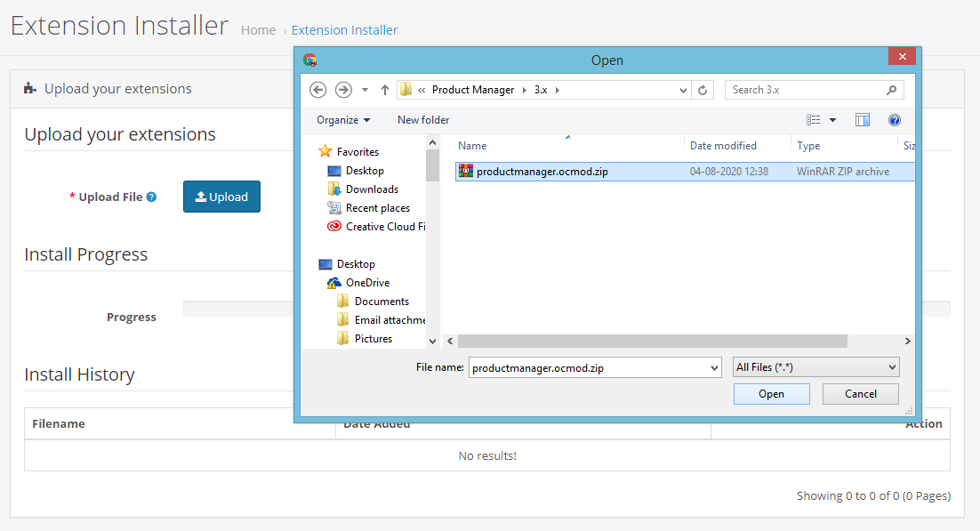Close the Open dialog
The width and height of the screenshot is (980, 531).
tap(902, 56)
